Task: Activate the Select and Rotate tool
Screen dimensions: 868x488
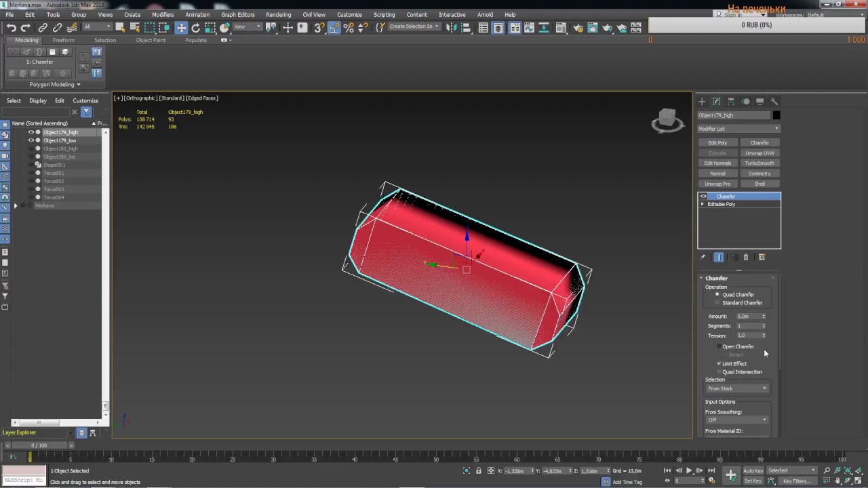Action: pos(196,28)
